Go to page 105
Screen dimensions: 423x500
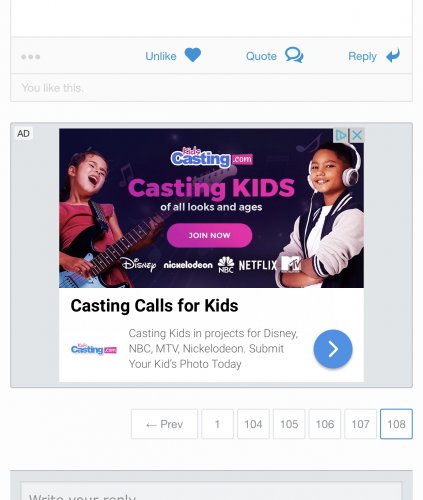[289, 424]
